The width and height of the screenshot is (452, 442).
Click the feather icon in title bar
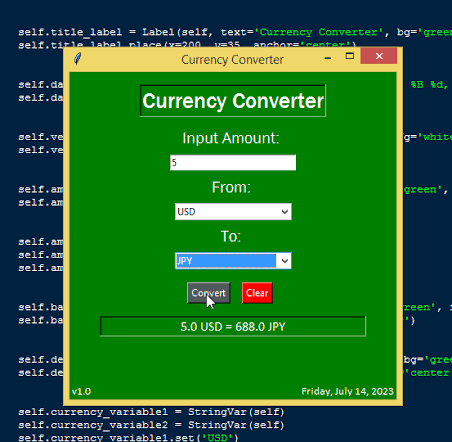pyautogui.click(x=77, y=59)
